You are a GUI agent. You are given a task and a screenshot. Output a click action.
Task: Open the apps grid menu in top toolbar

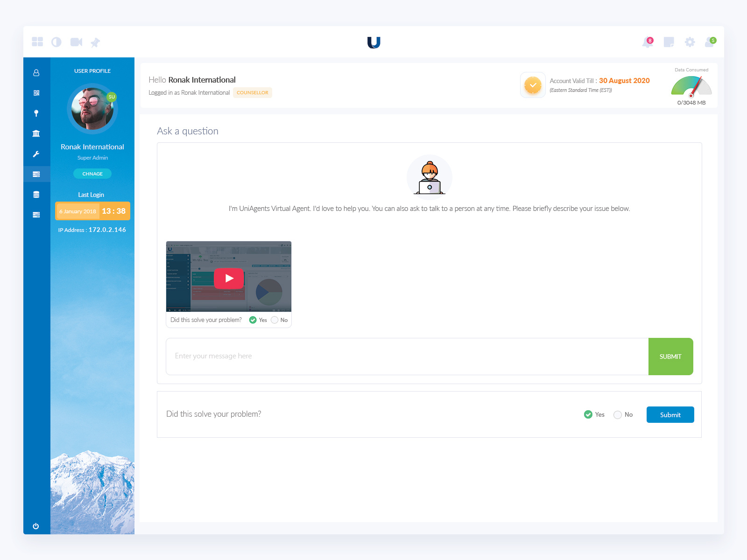click(38, 42)
